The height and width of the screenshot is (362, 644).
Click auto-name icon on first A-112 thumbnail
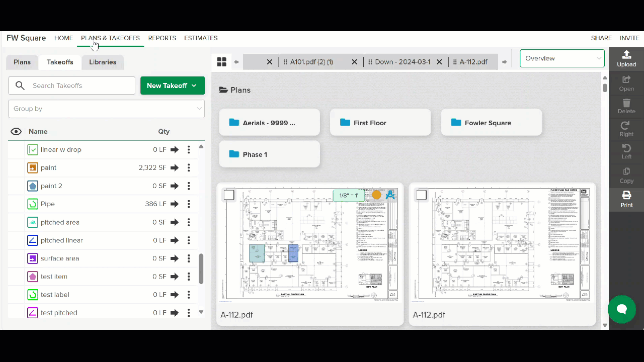(390, 195)
